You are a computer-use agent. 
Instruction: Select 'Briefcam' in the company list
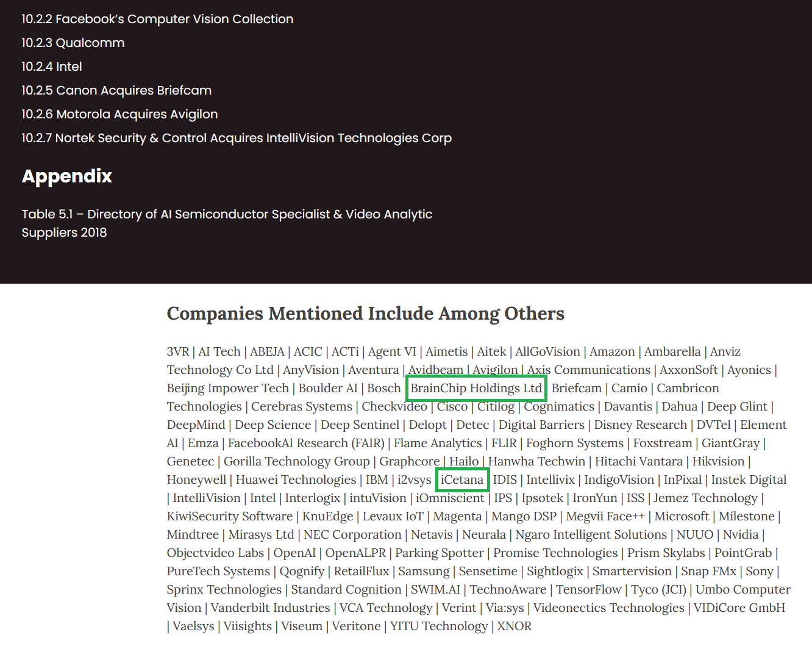click(577, 389)
